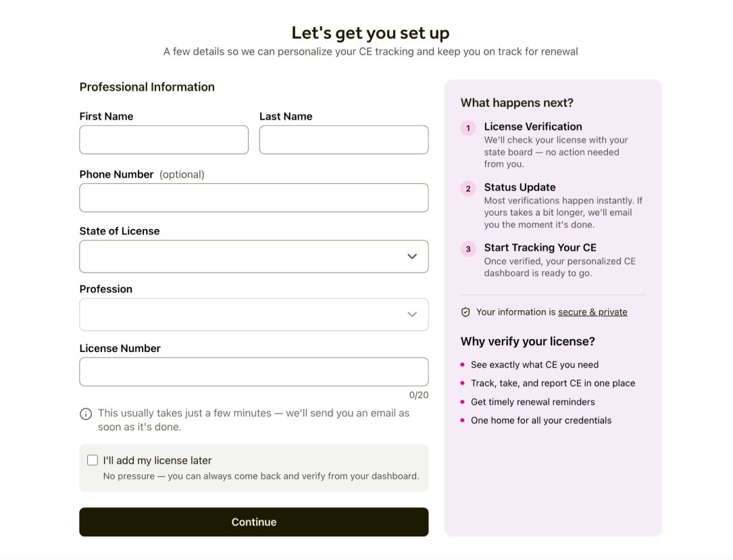Click the Profession chevron arrow
This screenshot has width=733, height=560.
tap(412, 315)
